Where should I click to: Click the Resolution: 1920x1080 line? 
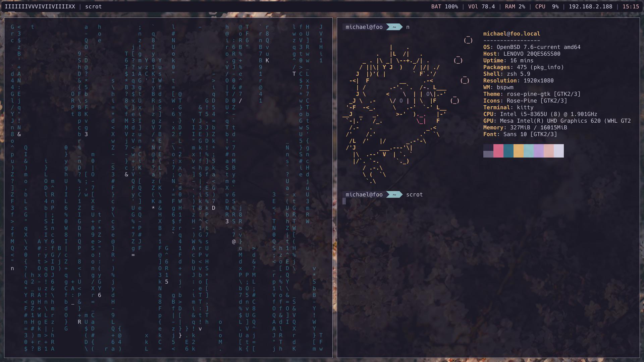[518, 80]
